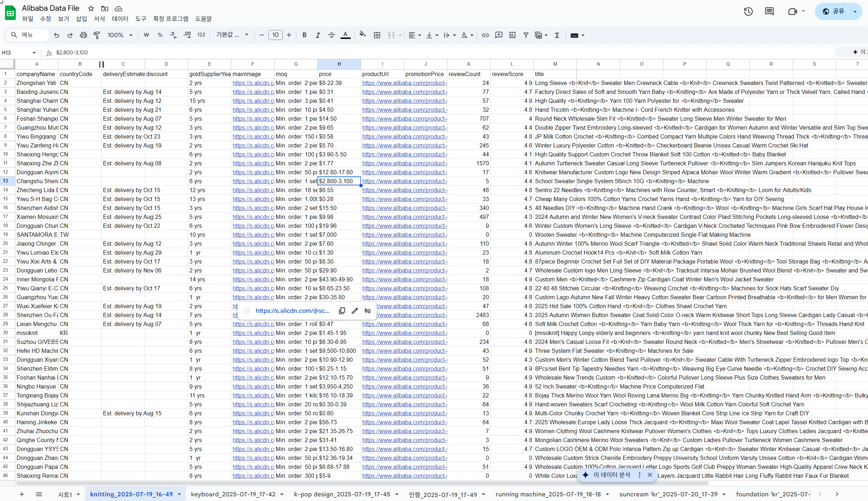
Task: Add a comment with toolbar icon
Action: 499,35
